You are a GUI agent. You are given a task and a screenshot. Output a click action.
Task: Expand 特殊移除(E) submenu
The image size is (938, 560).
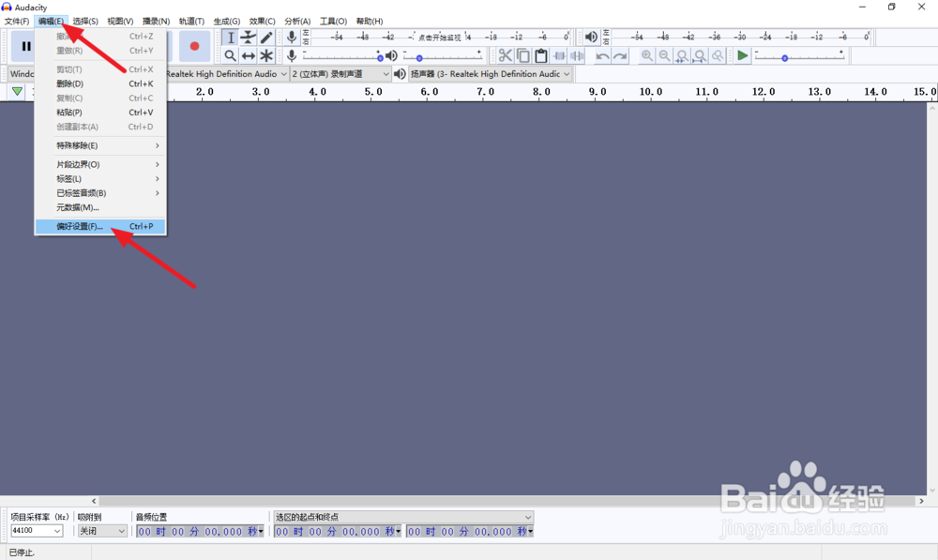[x=100, y=145]
